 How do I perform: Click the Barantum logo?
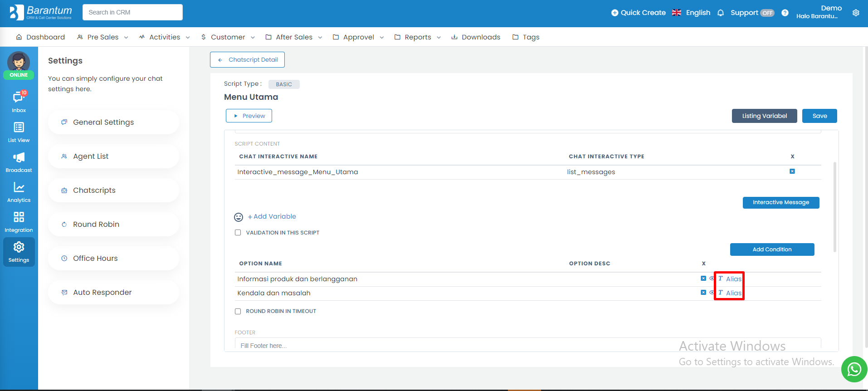[x=41, y=12]
